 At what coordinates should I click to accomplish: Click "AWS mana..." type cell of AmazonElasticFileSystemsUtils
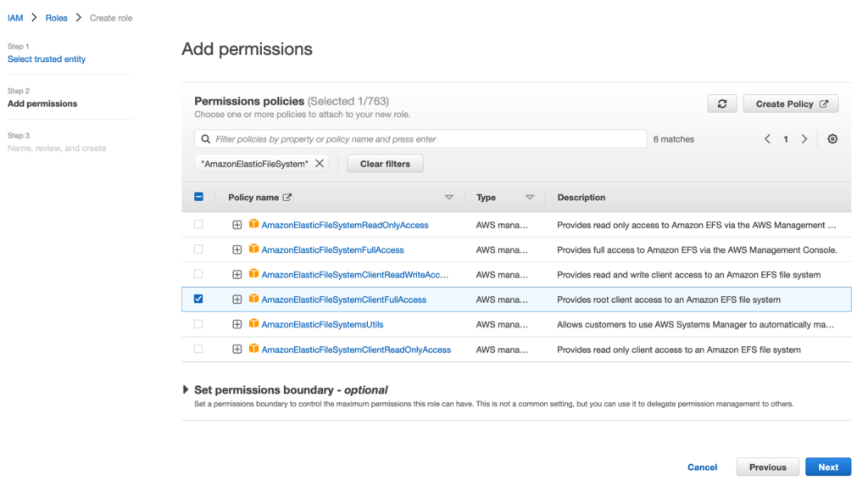pos(502,325)
